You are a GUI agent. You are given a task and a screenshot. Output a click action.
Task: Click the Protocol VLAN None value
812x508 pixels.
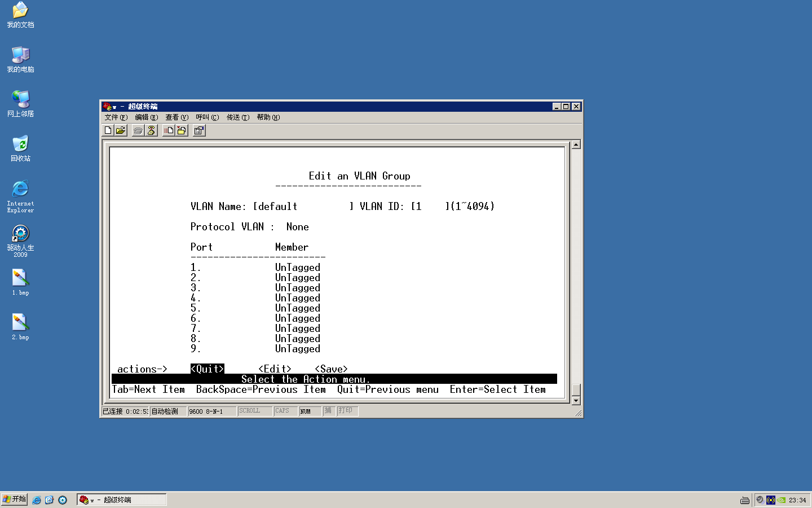(298, 227)
